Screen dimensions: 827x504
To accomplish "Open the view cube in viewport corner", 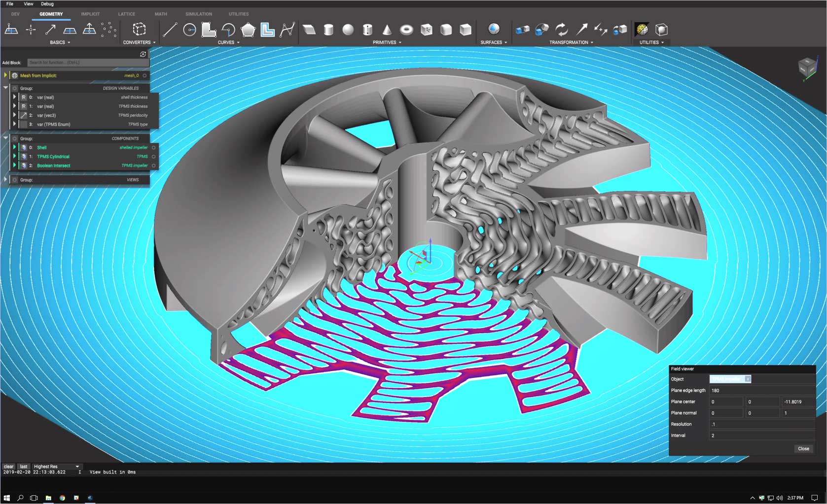I will (x=807, y=67).
